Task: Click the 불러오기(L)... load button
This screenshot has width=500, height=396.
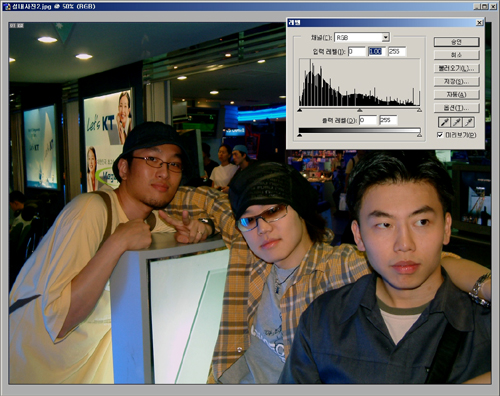Action: 456,68
